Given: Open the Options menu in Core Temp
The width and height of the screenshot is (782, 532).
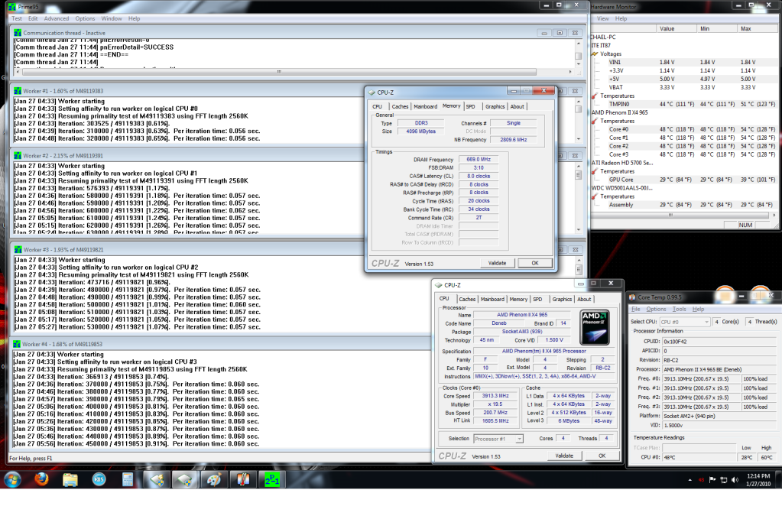Looking at the screenshot, I should point(656,309).
